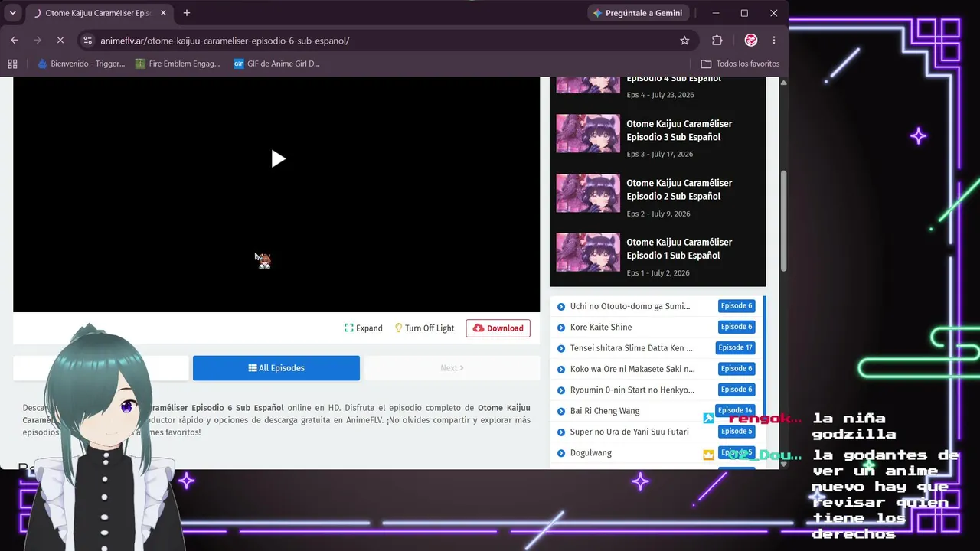Open the Chrome three-dot menu

[x=774, y=41]
